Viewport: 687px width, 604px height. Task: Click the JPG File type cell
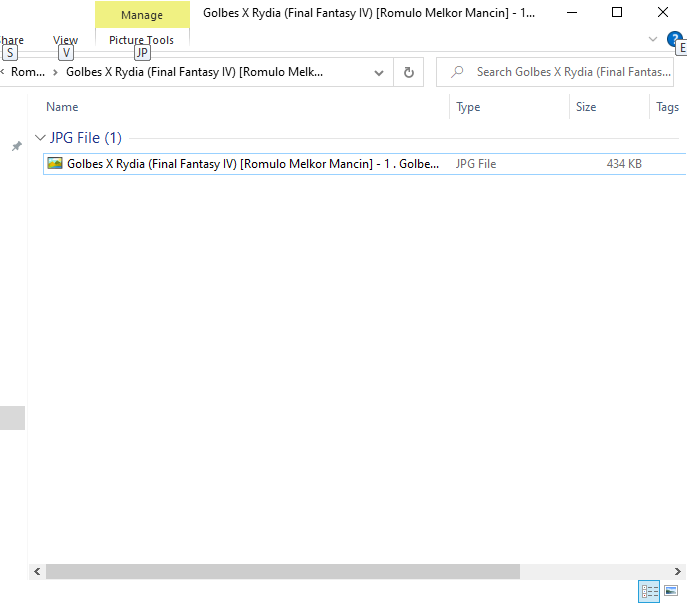[x=475, y=164]
